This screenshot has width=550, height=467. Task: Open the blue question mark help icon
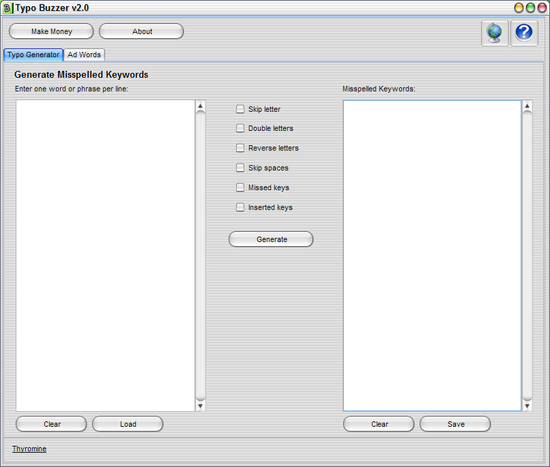pyautogui.click(x=524, y=33)
